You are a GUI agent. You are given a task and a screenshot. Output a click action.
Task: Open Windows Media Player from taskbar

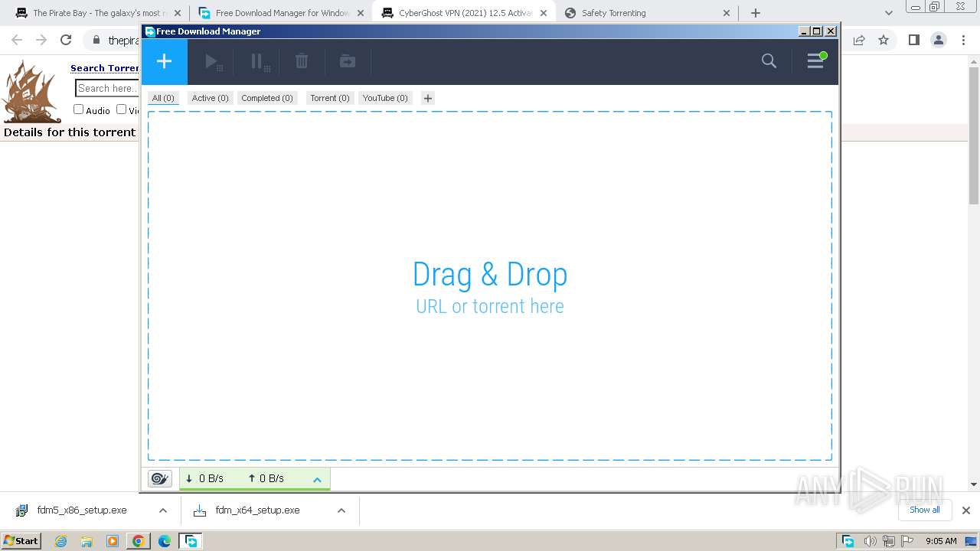pos(113,541)
